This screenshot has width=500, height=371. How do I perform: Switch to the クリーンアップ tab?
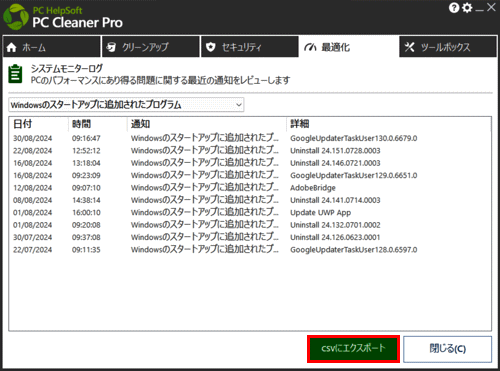(x=151, y=47)
